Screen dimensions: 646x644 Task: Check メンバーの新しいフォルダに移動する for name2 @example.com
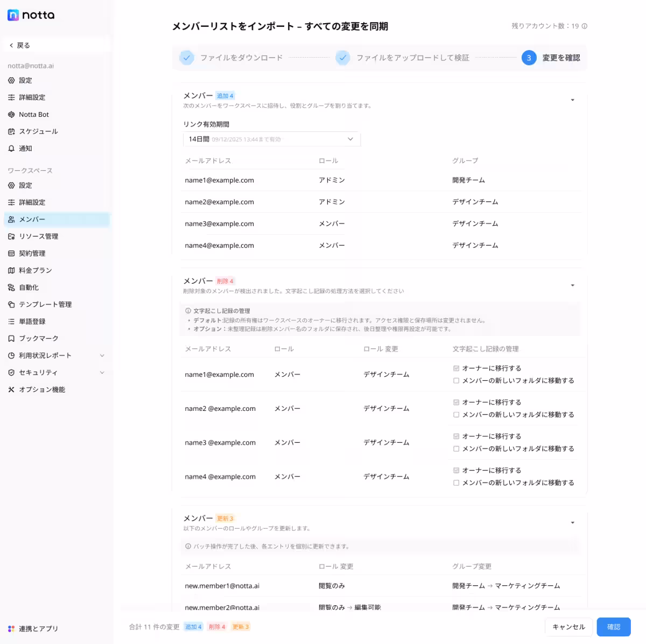pyautogui.click(x=456, y=415)
